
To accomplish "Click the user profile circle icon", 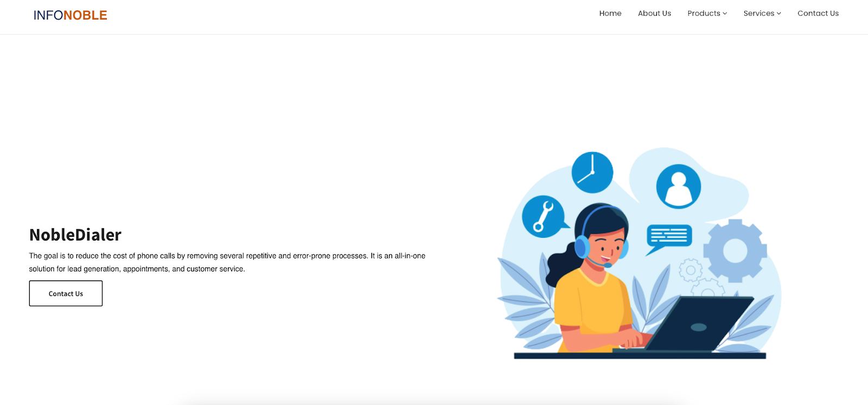I will click(679, 186).
